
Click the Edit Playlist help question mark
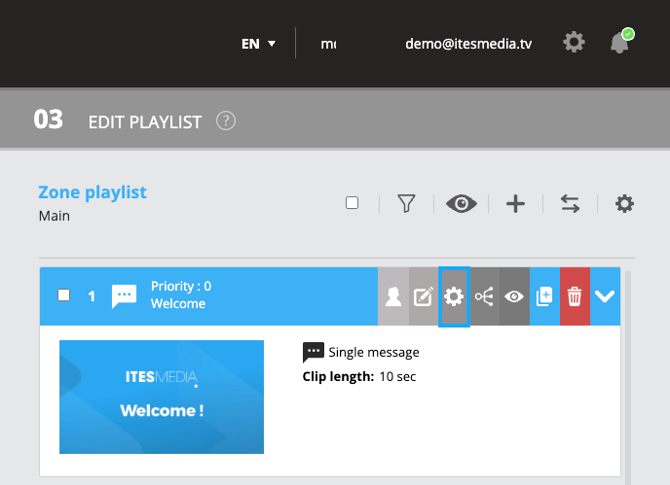(x=226, y=122)
